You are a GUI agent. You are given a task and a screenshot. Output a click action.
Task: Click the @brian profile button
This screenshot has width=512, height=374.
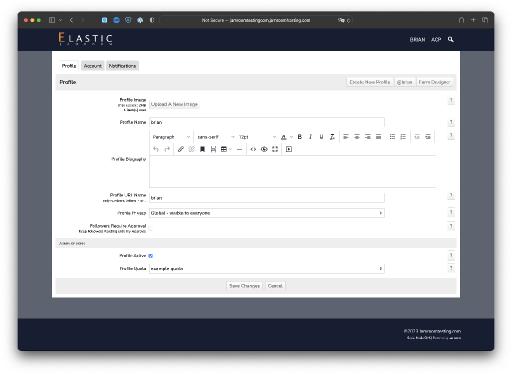coord(405,82)
